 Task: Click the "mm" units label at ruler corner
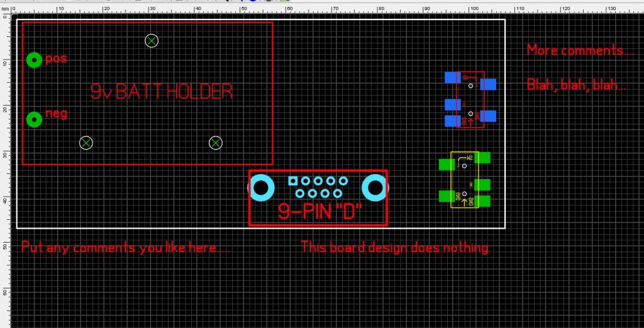pos(5,9)
